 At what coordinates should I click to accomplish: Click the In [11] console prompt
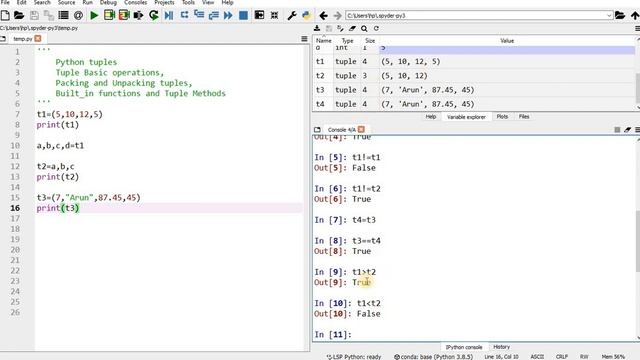click(333, 335)
